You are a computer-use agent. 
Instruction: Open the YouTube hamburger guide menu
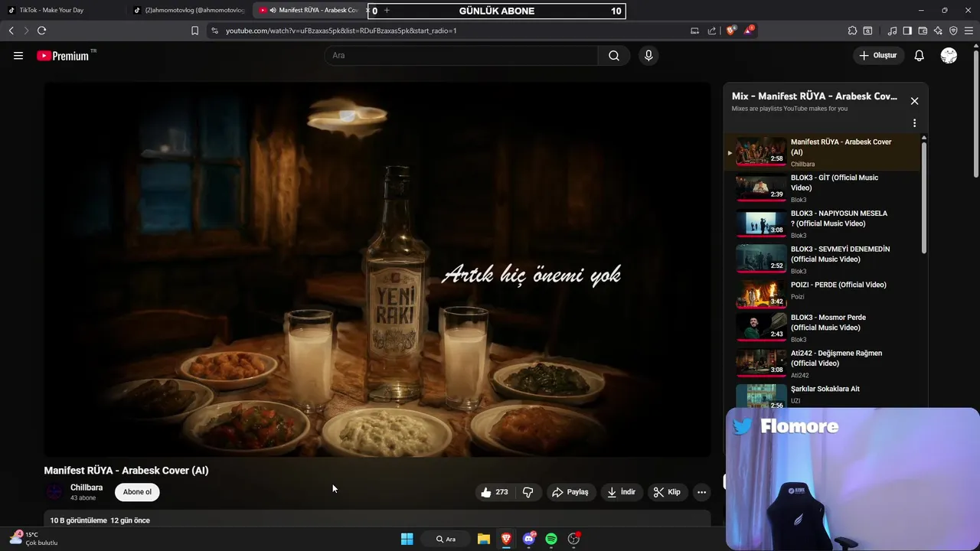tap(18, 56)
